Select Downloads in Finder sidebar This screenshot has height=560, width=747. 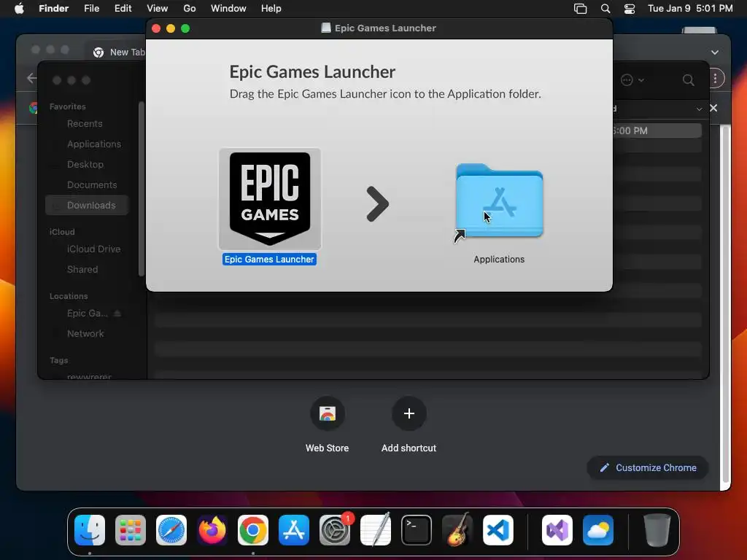[x=88, y=205]
